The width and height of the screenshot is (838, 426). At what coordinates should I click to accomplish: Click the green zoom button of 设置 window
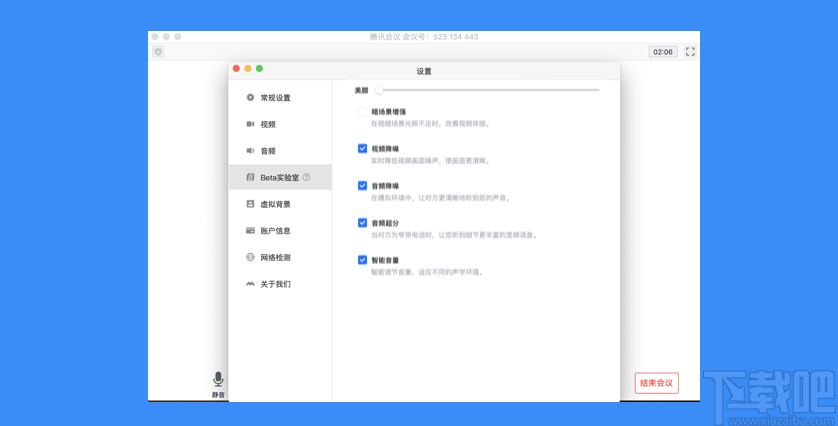click(x=259, y=68)
